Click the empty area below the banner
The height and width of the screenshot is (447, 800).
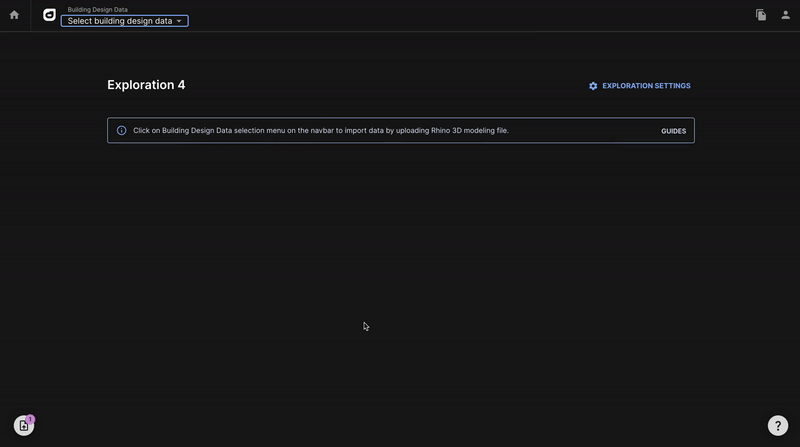400,260
